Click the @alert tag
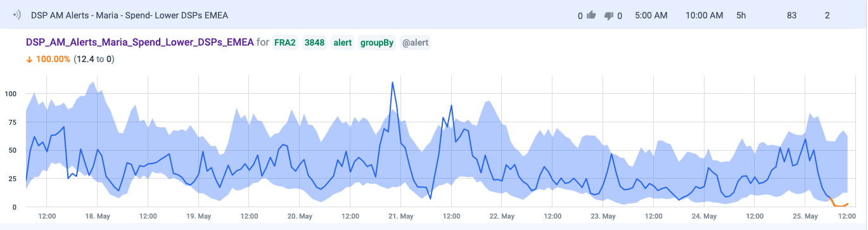 (x=415, y=42)
